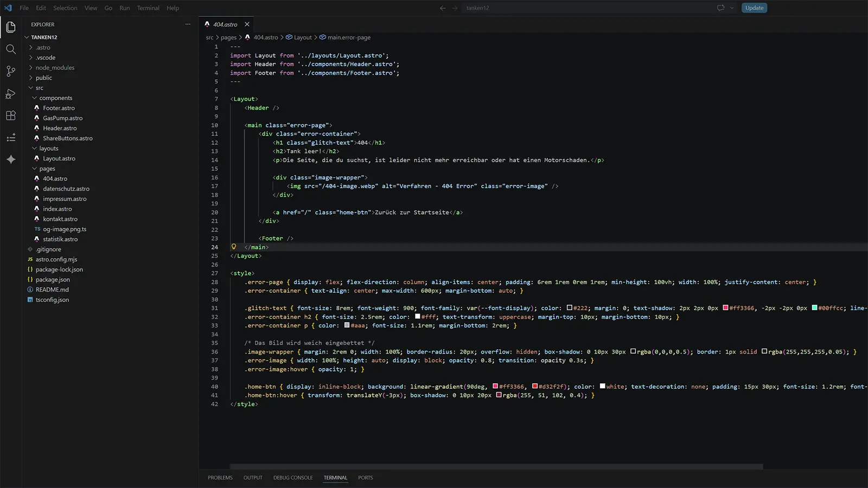The height and width of the screenshot is (488, 868).
Task: Close the 404.astro editor tab
Action: (x=247, y=24)
